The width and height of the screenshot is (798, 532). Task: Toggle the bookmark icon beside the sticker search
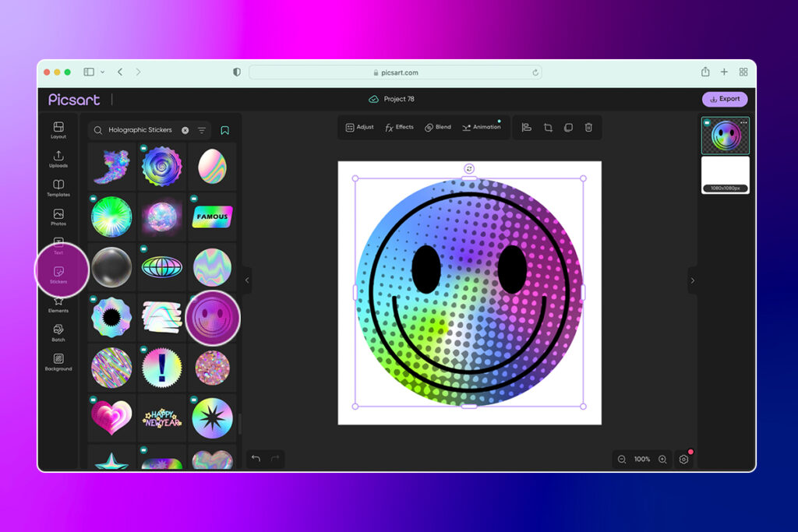coord(225,130)
